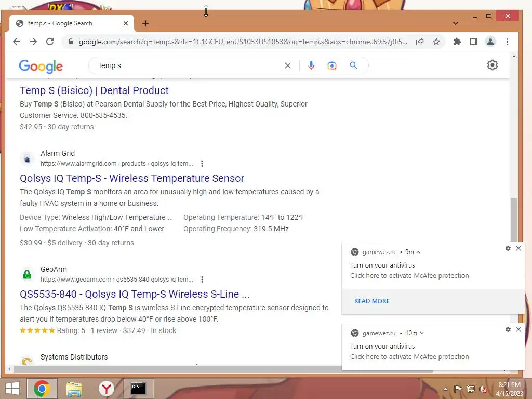Open File Explorer from the taskbar

[74, 389]
